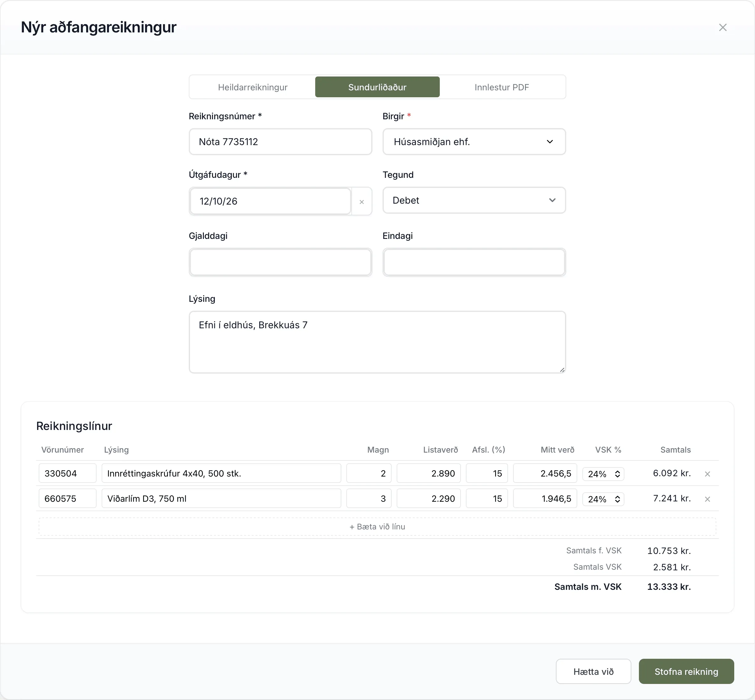Click the Reikningslínur section heading
This screenshot has width=755, height=700.
coord(74,426)
